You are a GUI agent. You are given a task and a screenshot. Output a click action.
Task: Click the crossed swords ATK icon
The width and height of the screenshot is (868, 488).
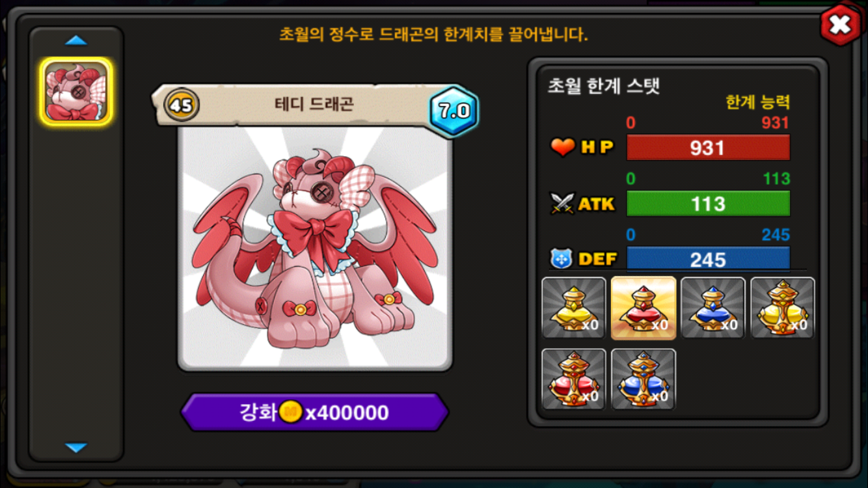point(562,204)
